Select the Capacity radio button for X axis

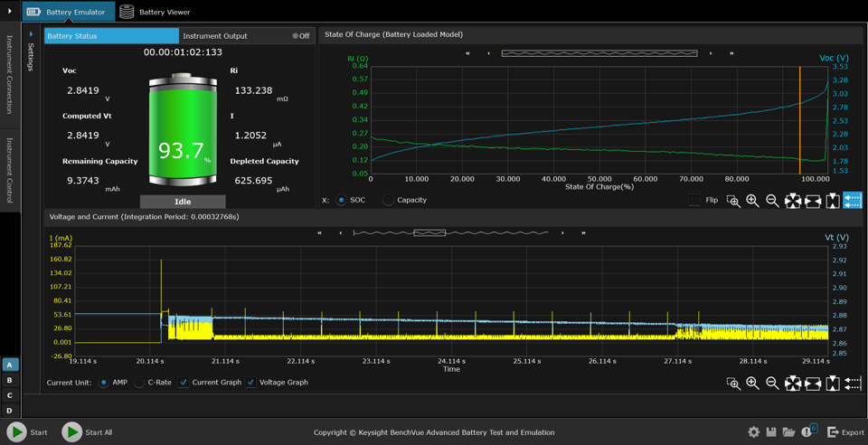click(388, 200)
